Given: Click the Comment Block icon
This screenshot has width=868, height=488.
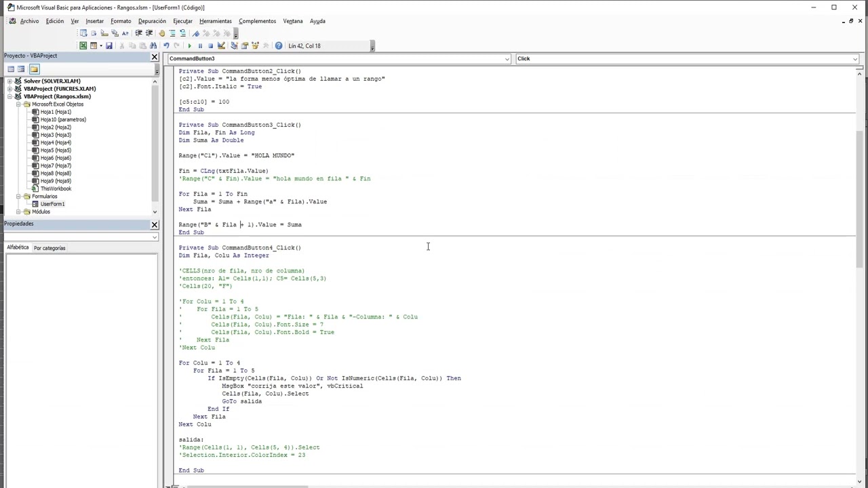Looking at the screenshot, I should [x=172, y=33].
